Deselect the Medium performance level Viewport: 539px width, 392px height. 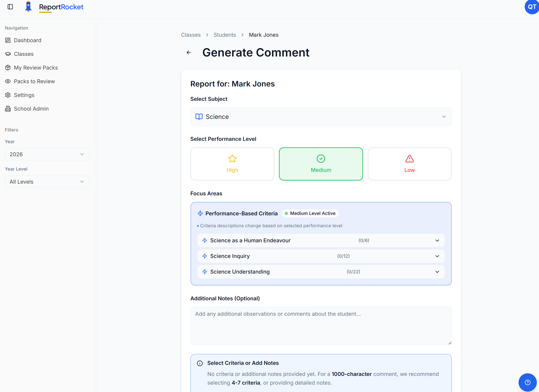pyautogui.click(x=321, y=164)
